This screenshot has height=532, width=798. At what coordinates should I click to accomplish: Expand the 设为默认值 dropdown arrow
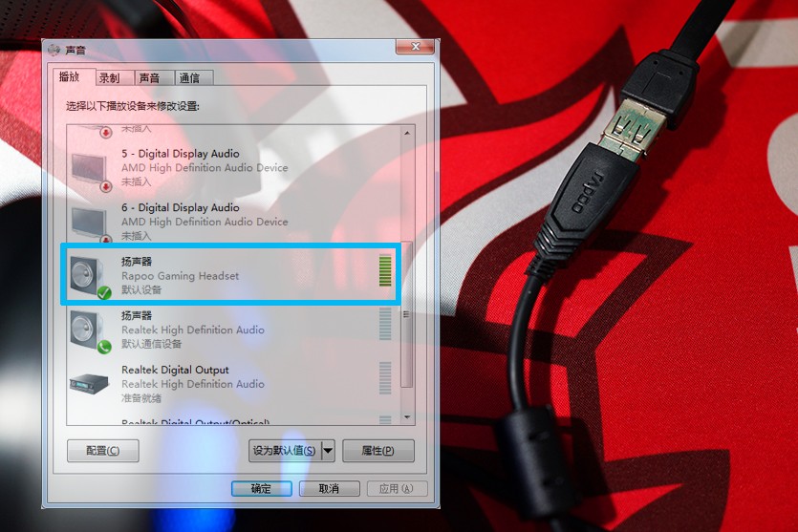pyautogui.click(x=328, y=451)
